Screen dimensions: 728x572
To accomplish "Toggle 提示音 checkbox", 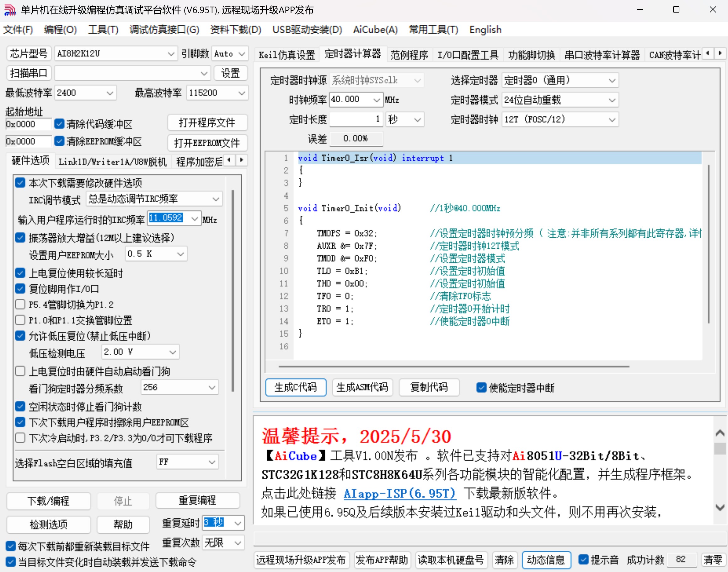I will (583, 559).
